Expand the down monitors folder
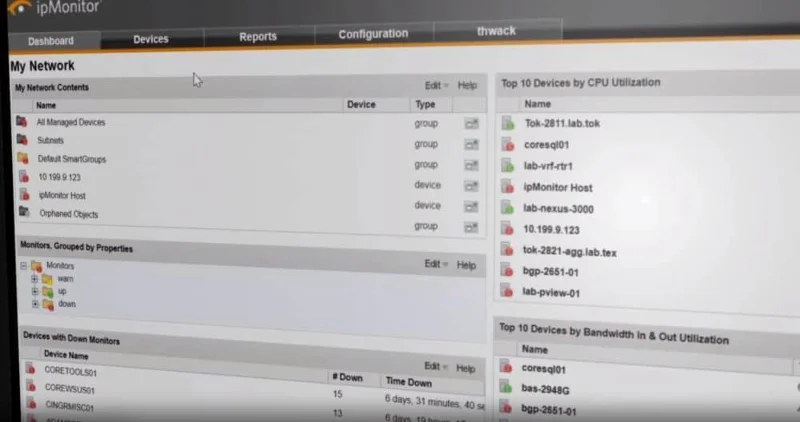800x422 pixels. [36, 304]
